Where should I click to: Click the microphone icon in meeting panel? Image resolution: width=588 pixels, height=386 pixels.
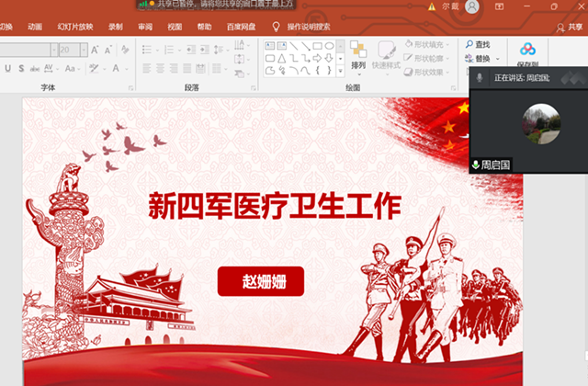coord(479,79)
